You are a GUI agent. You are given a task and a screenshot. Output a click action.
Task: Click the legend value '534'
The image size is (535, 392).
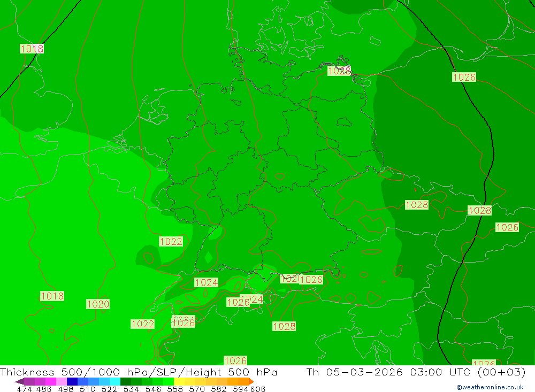pyautogui.click(x=131, y=389)
